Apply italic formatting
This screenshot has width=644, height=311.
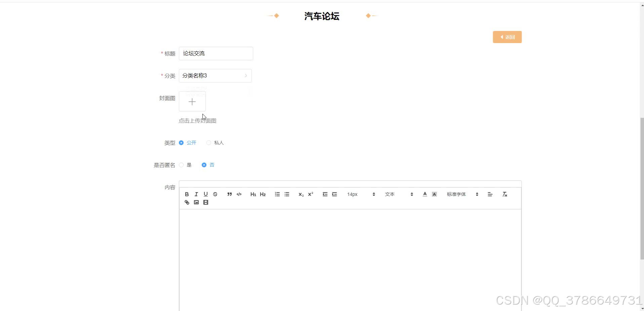point(196,194)
